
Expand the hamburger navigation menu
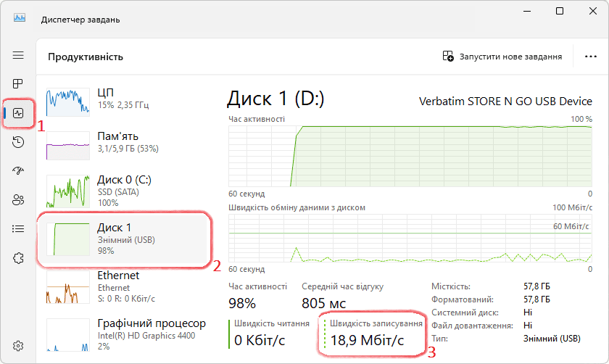18,55
